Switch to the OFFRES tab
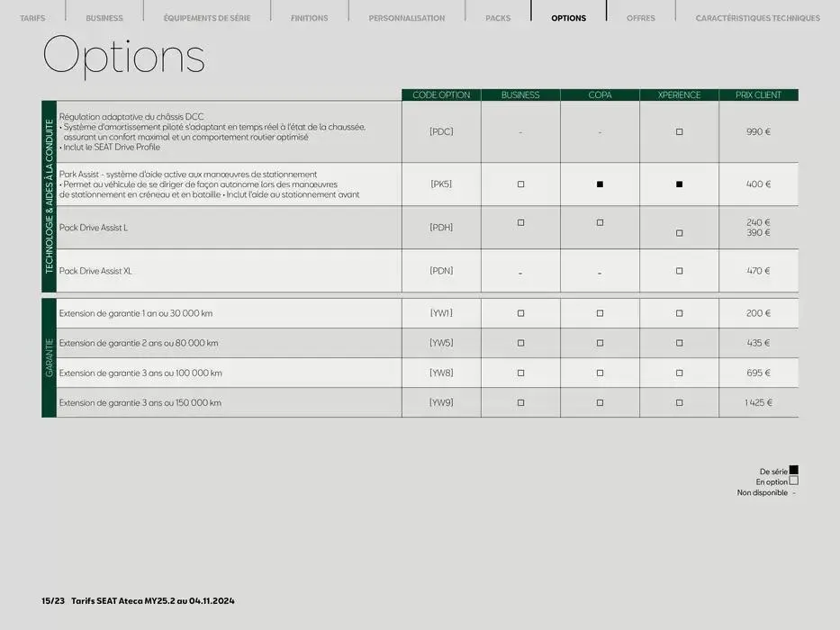Image resolution: width=840 pixels, height=630 pixels. coord(641,18)
